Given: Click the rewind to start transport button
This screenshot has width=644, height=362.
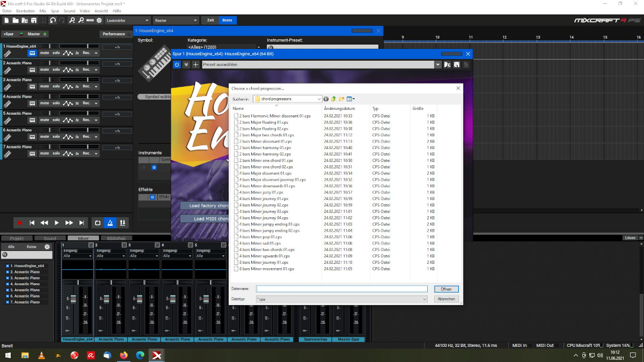Looking at the screenshot, I should [32, 223].
